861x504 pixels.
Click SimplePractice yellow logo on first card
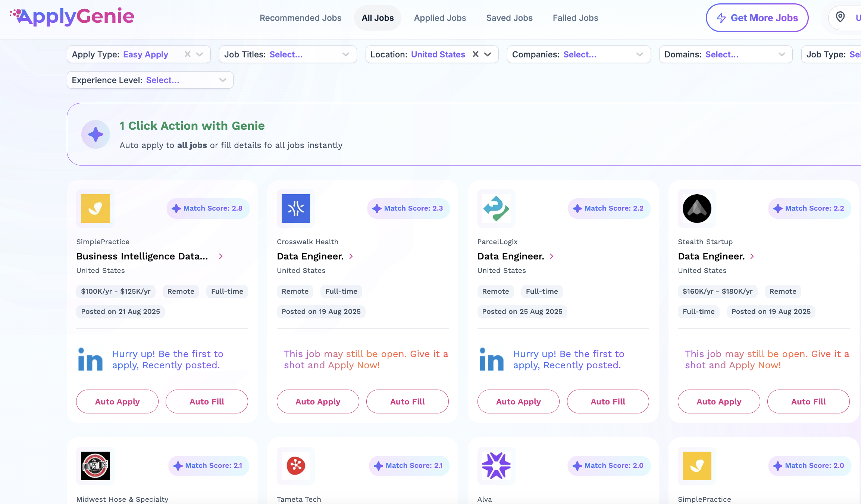pos(96,208)
